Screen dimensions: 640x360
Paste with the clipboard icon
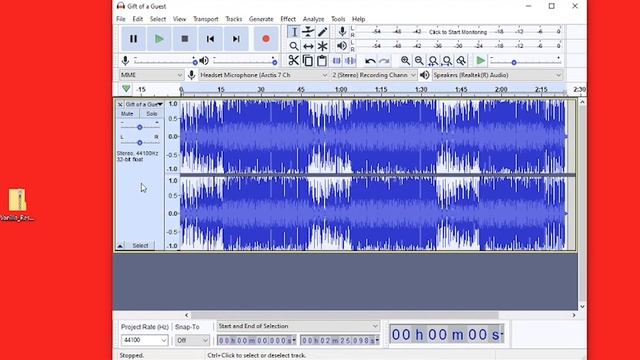pyautogui.click(x=322, y=61)
